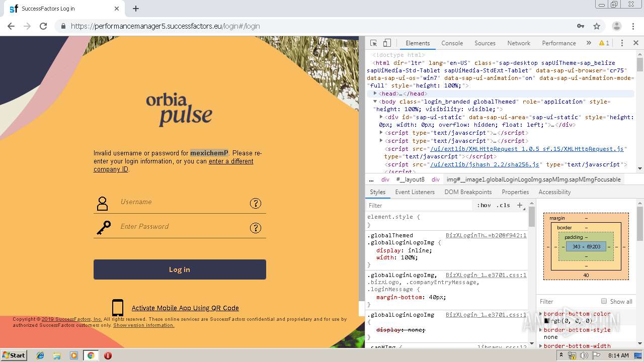The height and width of the screenshot is (362, 644).
Task: Click the styles Filter box
Action: coord(420,205)
